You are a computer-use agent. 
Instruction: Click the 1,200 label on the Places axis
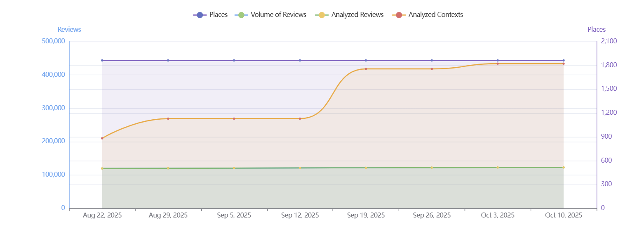click(609, 113)
